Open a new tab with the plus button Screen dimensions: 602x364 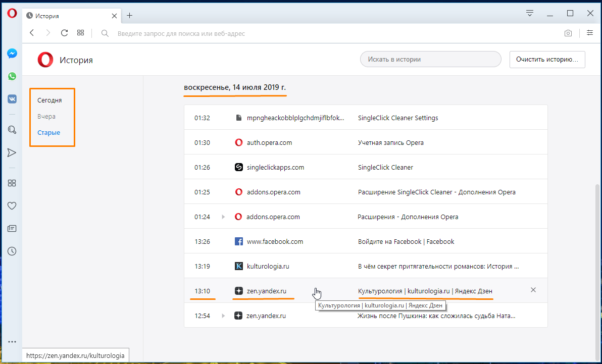click(129, 16)
